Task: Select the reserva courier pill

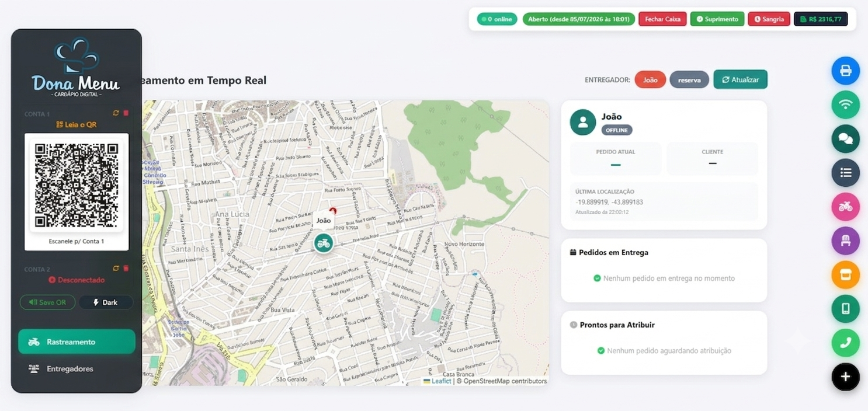Action: tap(689, 80)
